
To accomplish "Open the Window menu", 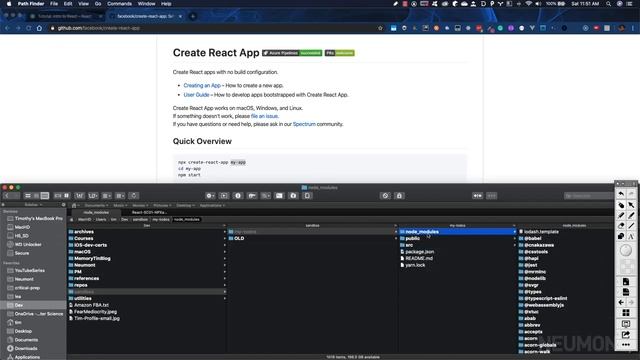I will (x=146, y=4).
